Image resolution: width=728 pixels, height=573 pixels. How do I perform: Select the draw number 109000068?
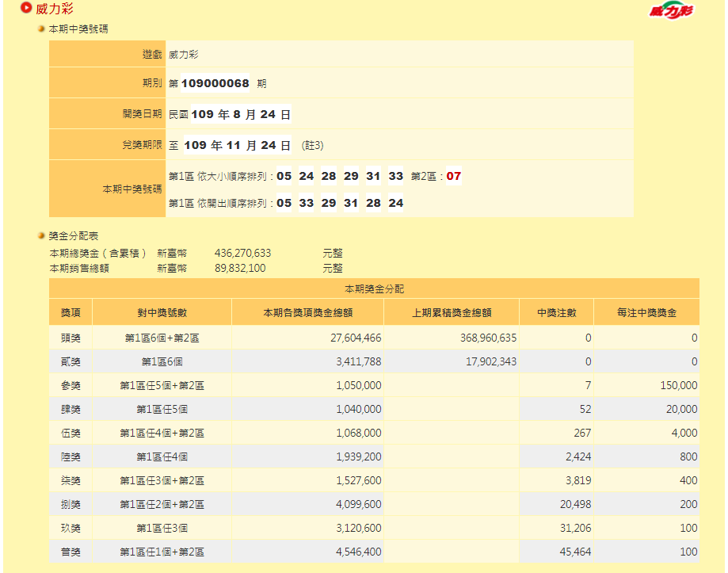click(215, 83)
